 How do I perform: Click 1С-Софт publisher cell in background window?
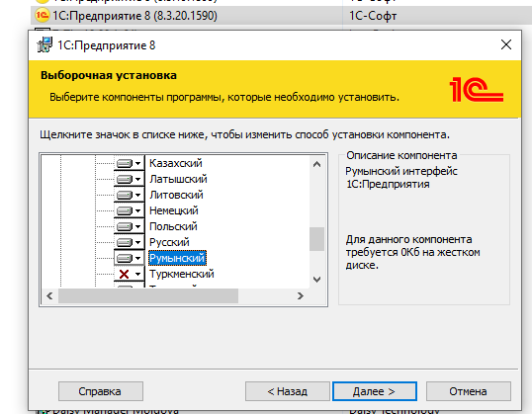point(373,16)
